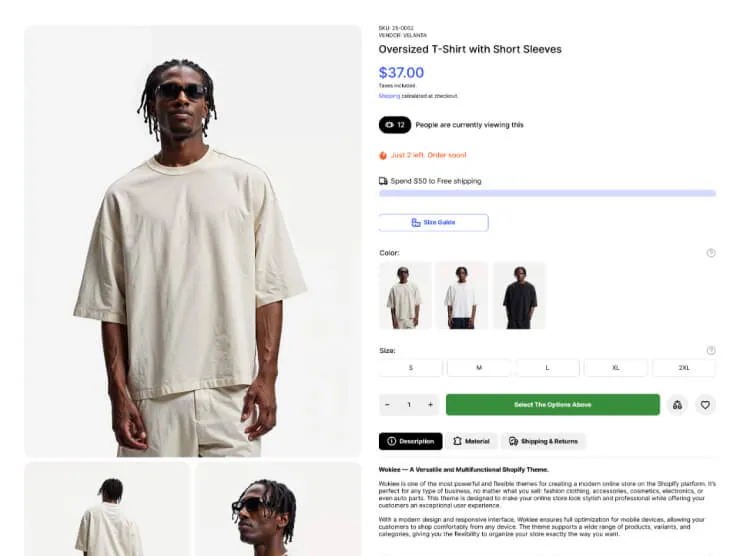The image size is (740, 556).
Task: Click the compare product icon
Action: click(x=677, y=405)
